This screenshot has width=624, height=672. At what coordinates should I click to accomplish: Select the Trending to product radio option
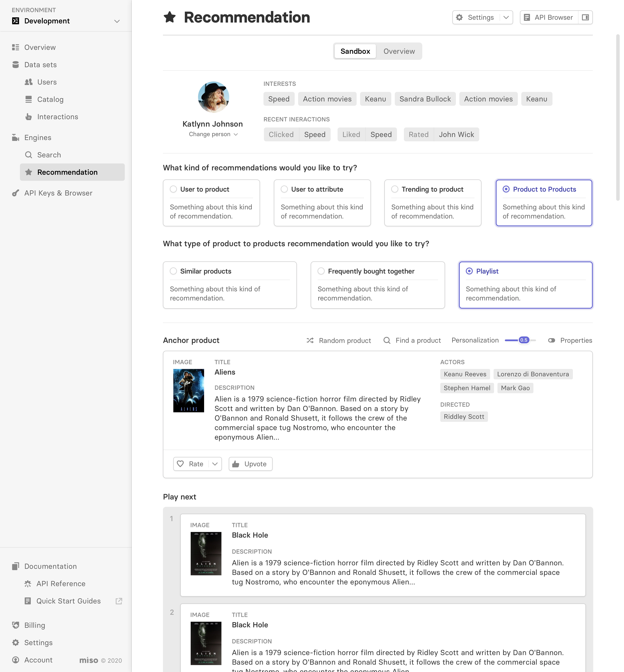(x=395, y=189)
